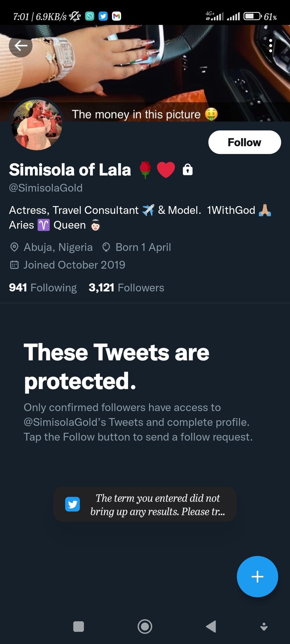Tap the hide navigation bar arrow
The width and height of the screenshot is (290, 644).
pyautogui.click(x=264, y=626)
